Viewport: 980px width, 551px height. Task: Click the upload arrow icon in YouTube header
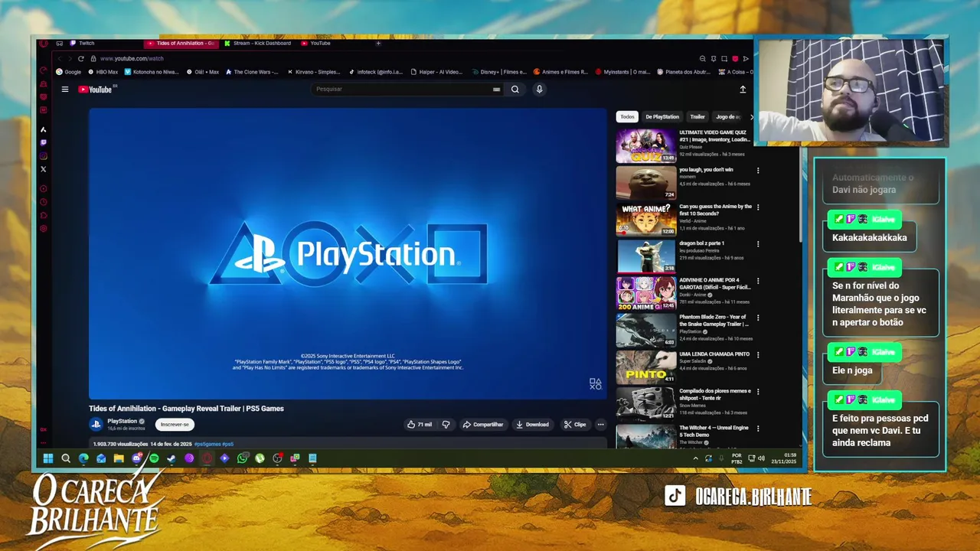[x=743, y=90]
